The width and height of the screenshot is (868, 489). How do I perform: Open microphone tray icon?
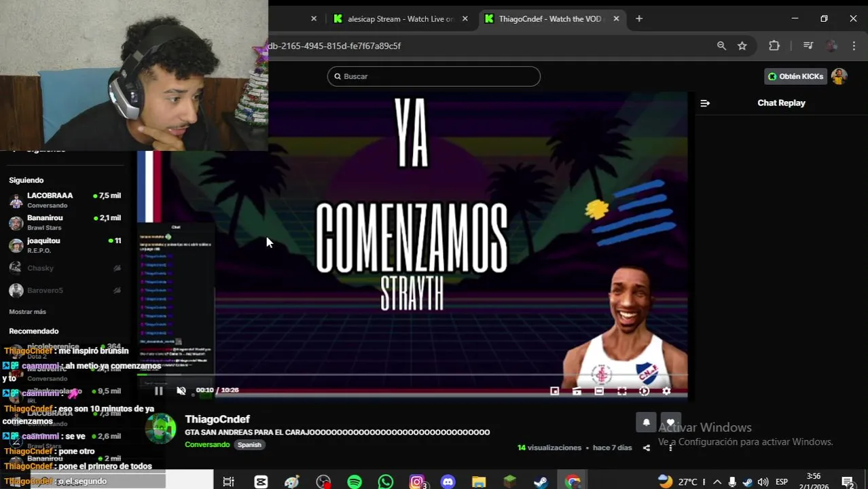tap(732, 482)
